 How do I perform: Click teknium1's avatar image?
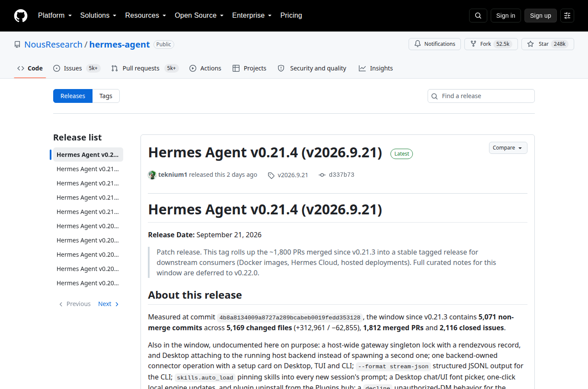(x=152, y=175)
